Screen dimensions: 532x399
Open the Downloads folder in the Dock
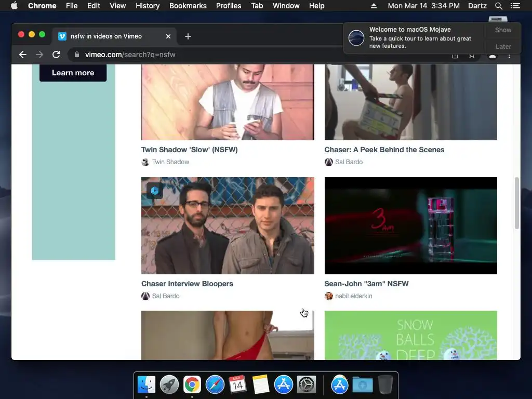[x=362, y=384]
